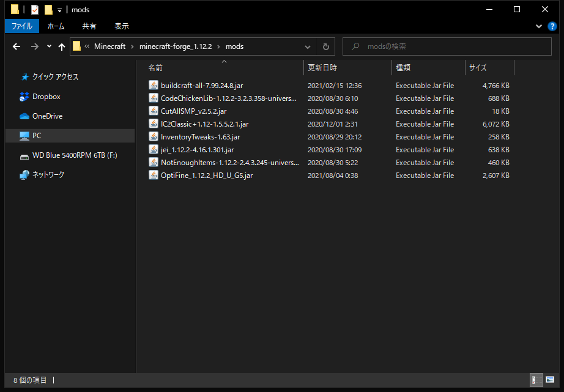The height and width of the screenshot is (392, 564).
Task: Click the Back navigation arrow
Action: tap(17, 46)
